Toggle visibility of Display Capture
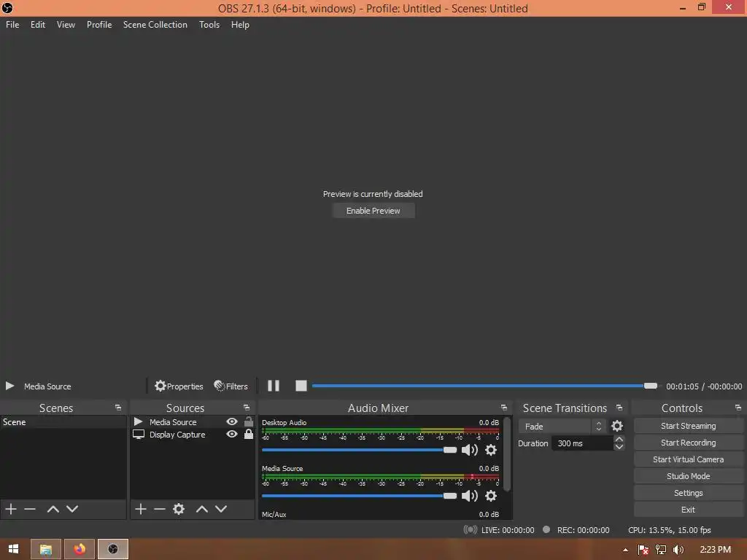The height and width of the screenshot is (560, 747). click(232, 435)
